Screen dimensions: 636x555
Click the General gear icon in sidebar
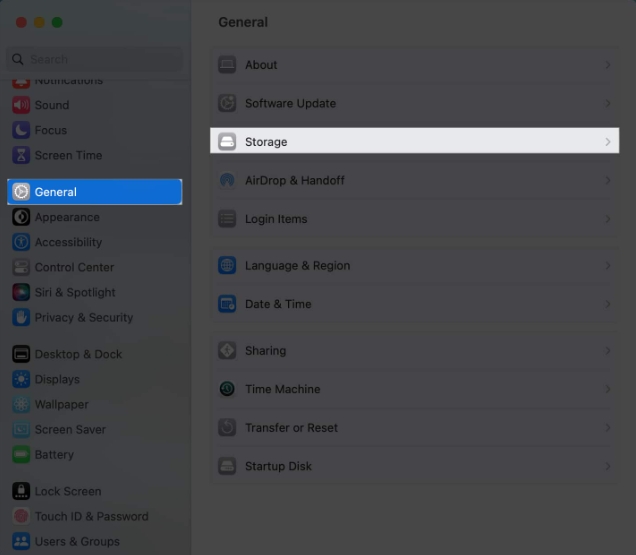(x=21, y=192)
